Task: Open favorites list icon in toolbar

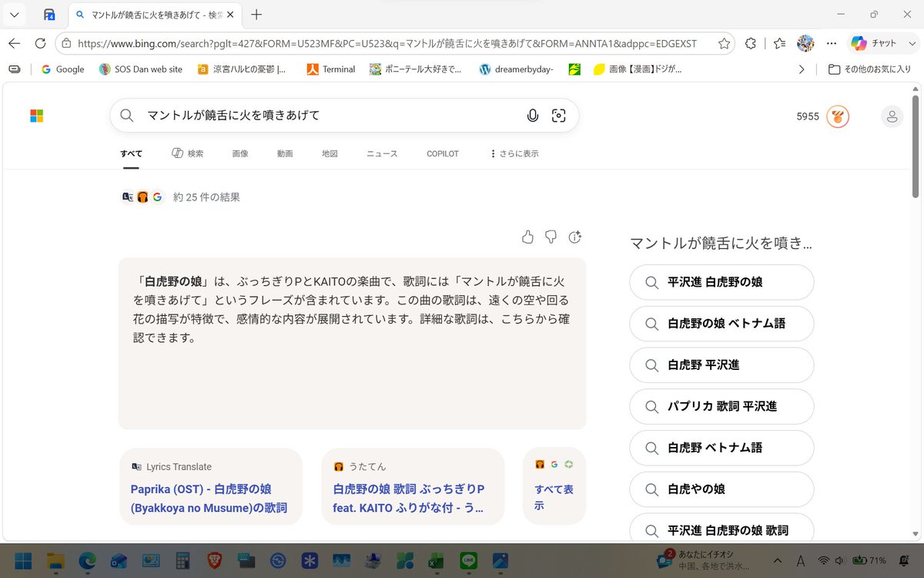Action: [779, 44]
